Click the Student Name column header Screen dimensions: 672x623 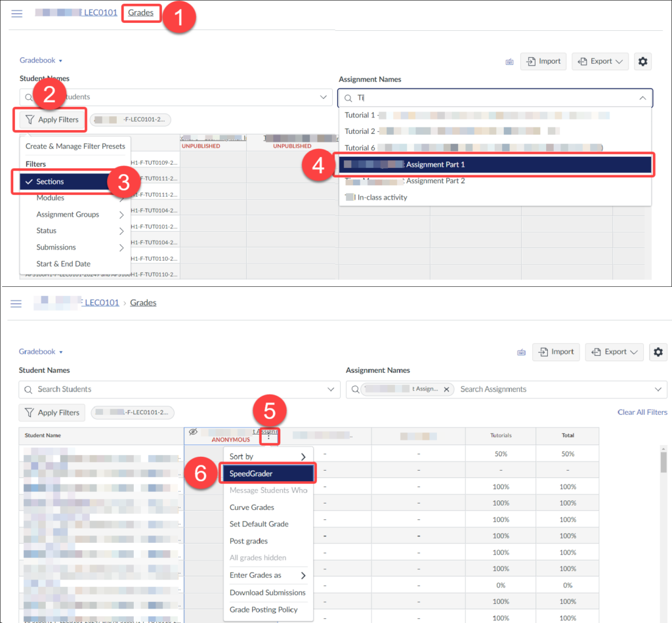pos(101,436)
